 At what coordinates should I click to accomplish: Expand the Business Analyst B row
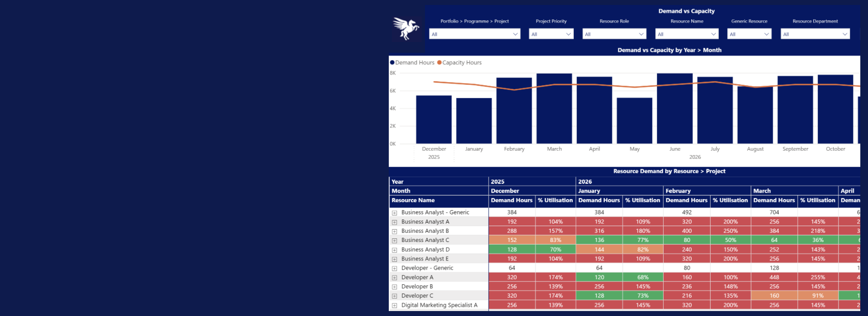pos(394,231)
